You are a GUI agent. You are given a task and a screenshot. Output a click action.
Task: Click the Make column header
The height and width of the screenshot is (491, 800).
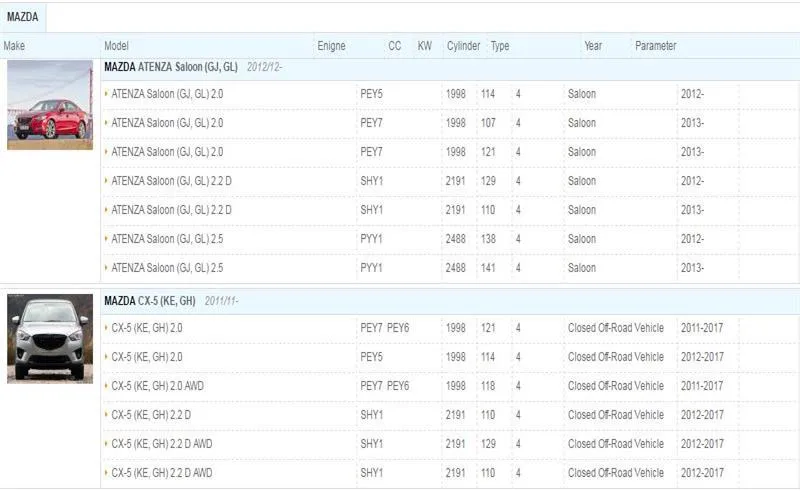pyautogui.click(x=14, y=46)
